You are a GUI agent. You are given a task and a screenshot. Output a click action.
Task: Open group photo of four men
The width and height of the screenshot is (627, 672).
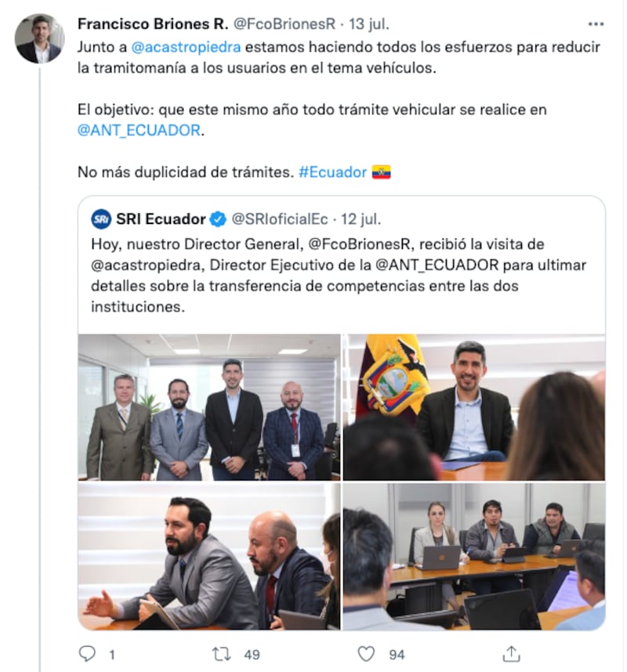coord(209,407)
